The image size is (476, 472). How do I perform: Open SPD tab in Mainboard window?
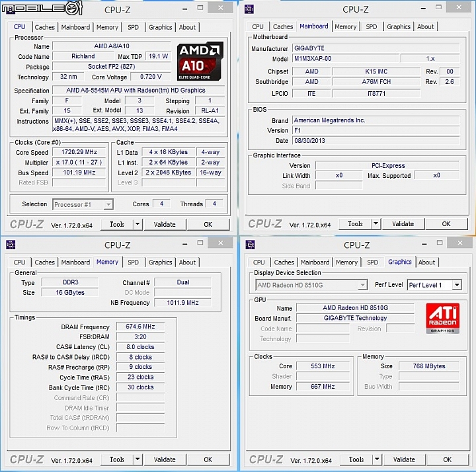372,26
